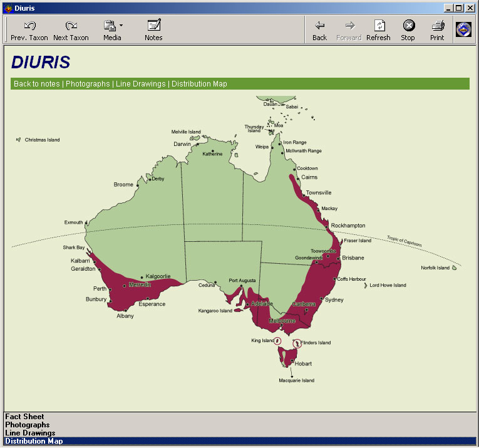
Task: Follow the 'Back to notes' link
Action: (x=37, y=84)
